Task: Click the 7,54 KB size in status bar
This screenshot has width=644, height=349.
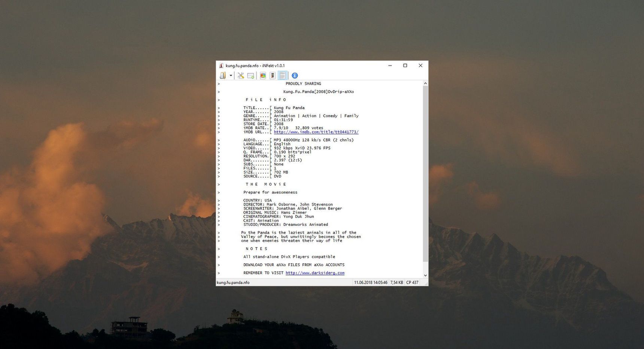Action: 397,283
